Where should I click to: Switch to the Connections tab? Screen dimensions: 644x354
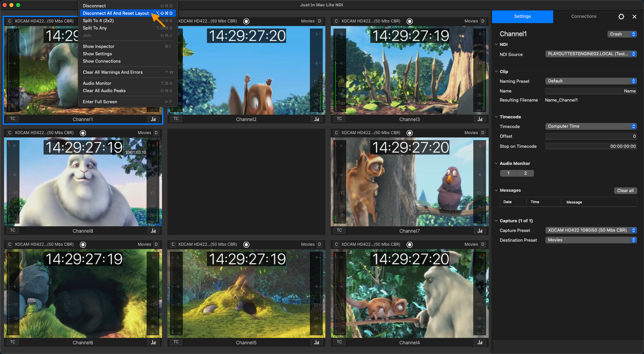[584, 16]
